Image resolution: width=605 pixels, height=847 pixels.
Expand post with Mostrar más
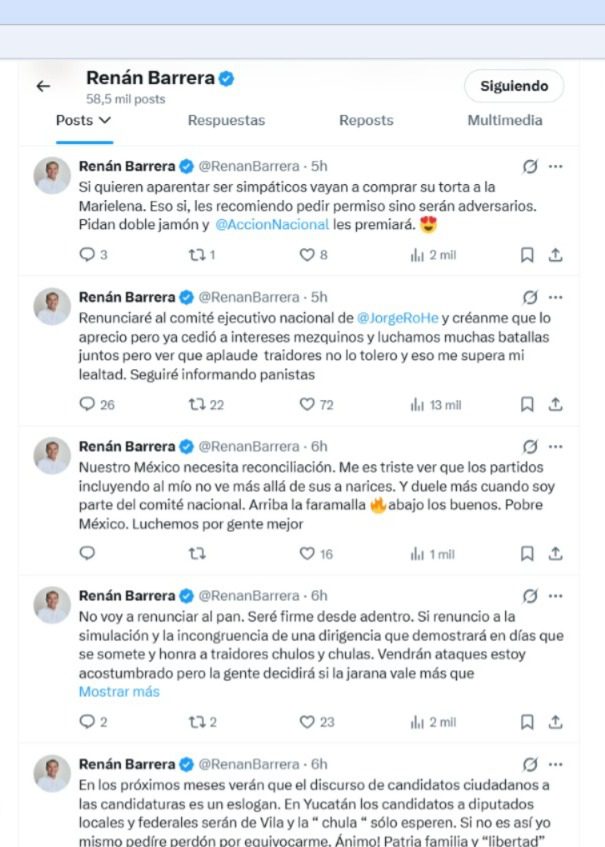(x=119, y=691)
